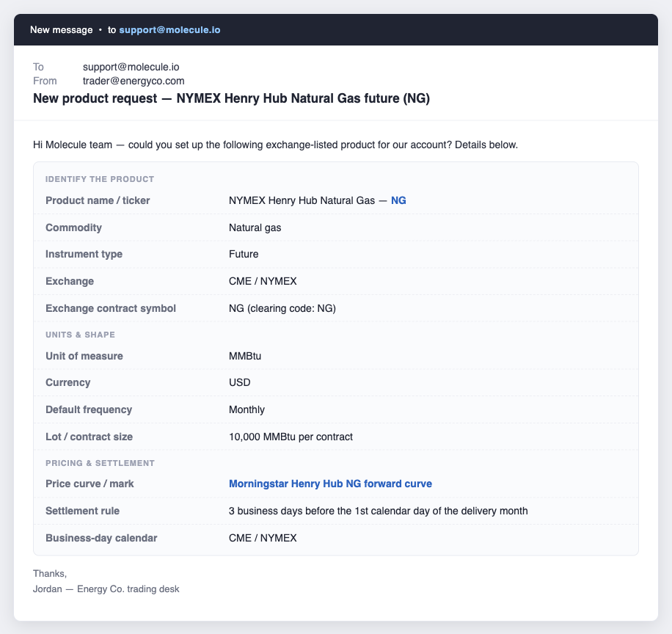672x634 pixels.
Task: Click 'NYMEX Henry Hub Natural Gas' product name text
Action: [302, 200]
